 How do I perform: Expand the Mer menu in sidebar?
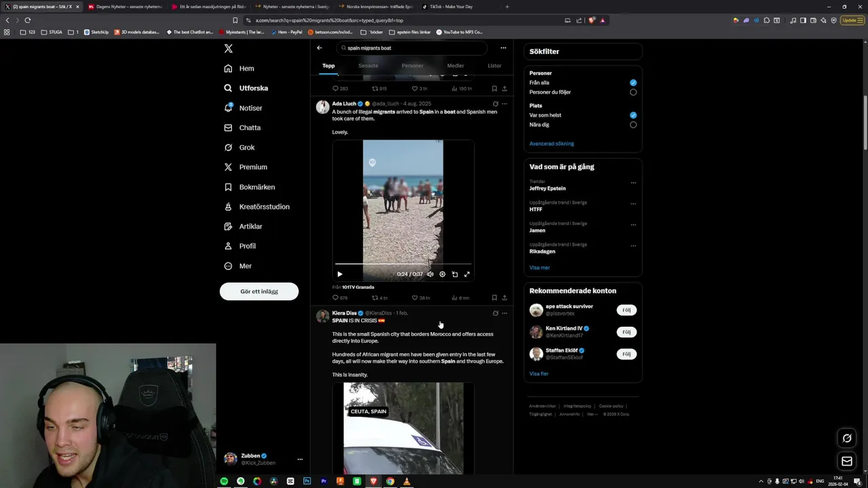[238, 266]
